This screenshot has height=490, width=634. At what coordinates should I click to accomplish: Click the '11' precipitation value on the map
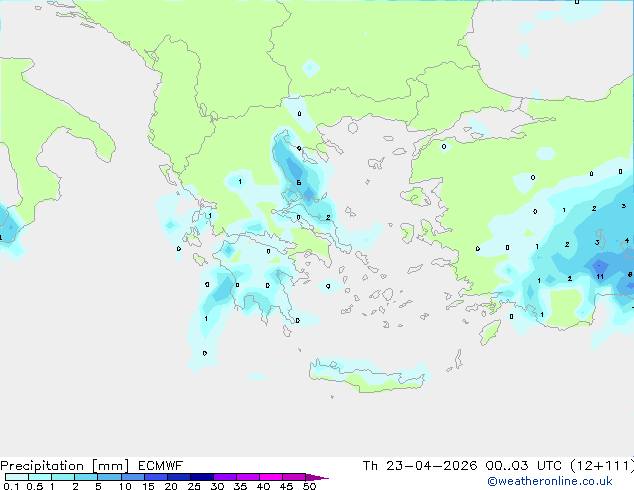pyautogui.click(x=600, y=277)
